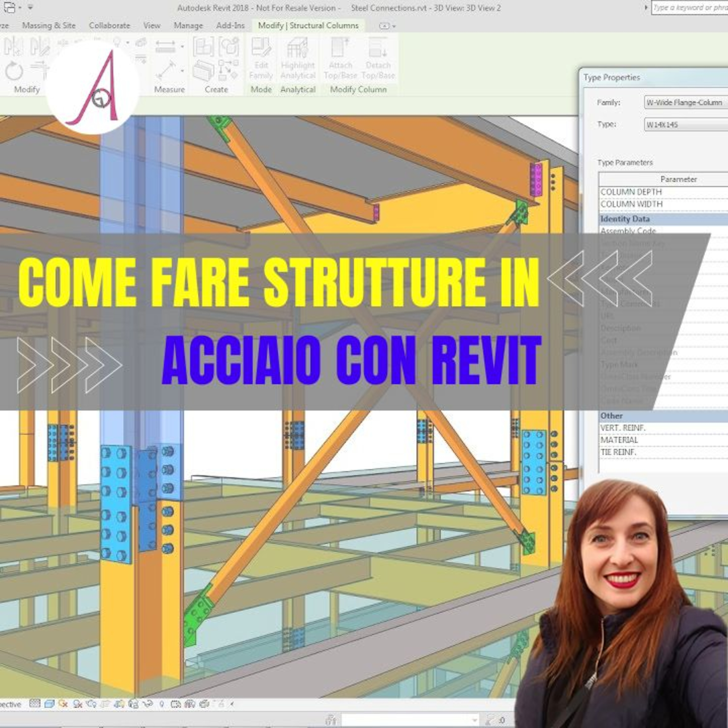Open Temporary Hide/Isolate glasses icon
Screen dimensions: 728x728
(148, 704)
